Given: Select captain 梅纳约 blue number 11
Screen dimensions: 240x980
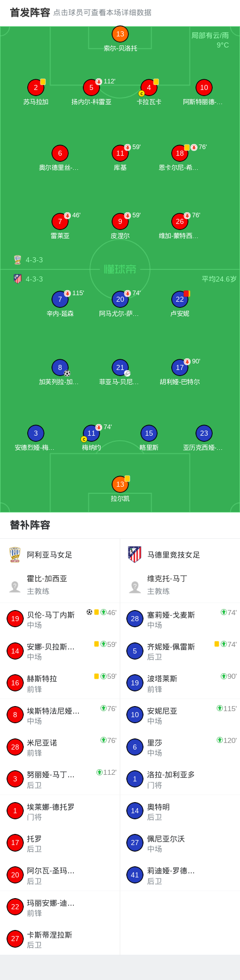Looking at the screenshot, I should 91,433.
